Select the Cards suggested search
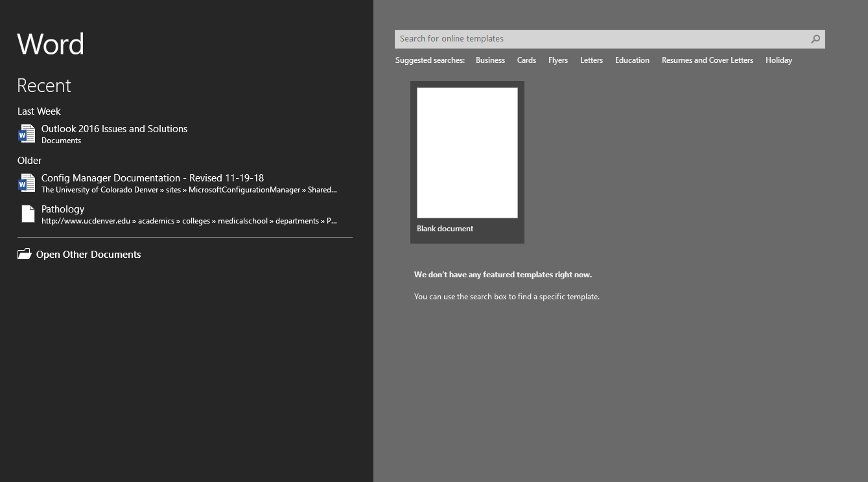This screenshot has height=482, width=868. point(526,60)
